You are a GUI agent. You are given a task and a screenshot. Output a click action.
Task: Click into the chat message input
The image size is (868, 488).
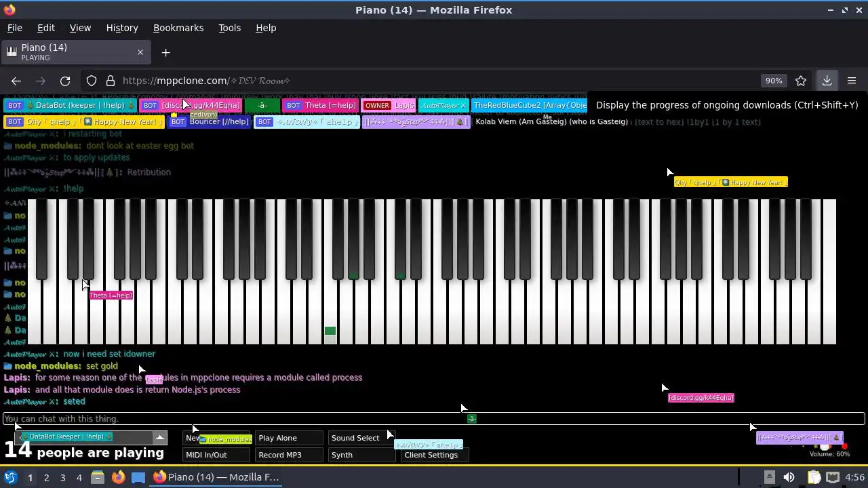pos(434,419)
